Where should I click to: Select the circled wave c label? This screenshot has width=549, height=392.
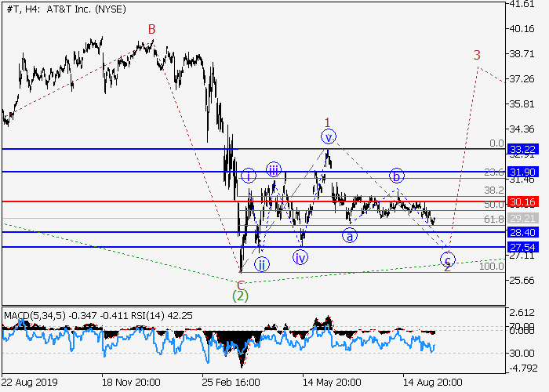click(x=447, y=258)
